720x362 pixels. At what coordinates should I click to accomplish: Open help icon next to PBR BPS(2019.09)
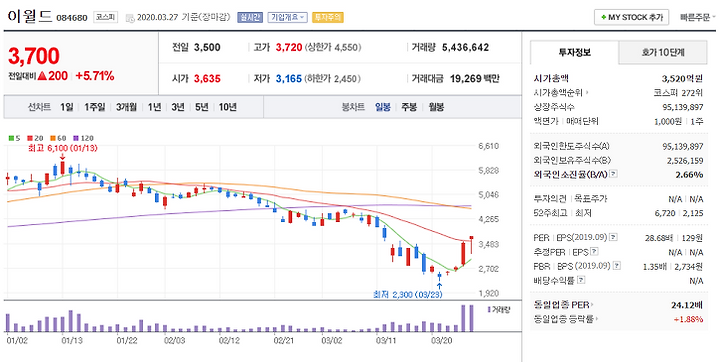point(617,266)
